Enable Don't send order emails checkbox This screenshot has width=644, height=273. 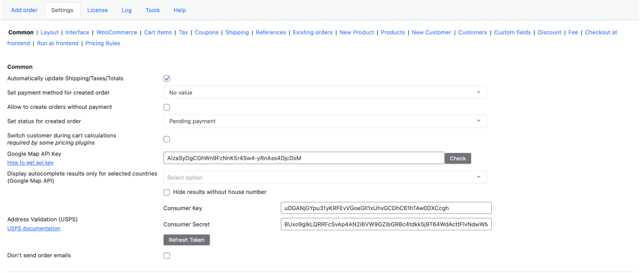coord(167,255)
